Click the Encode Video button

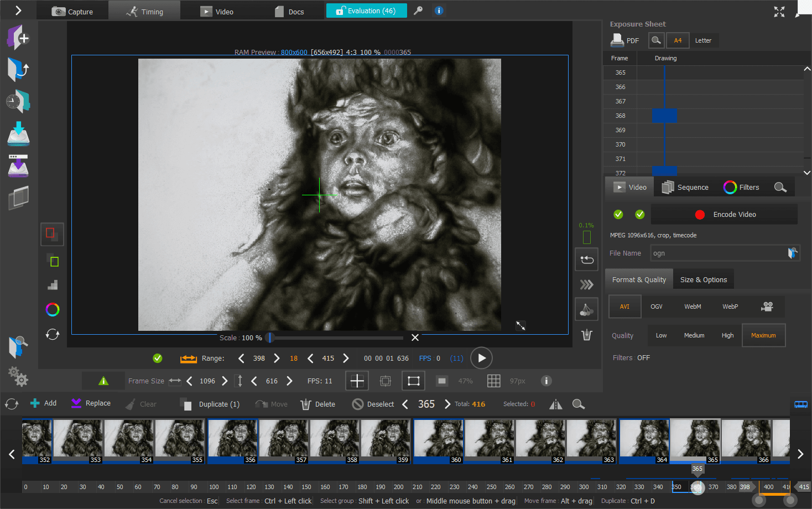click(x=725, y=215)
